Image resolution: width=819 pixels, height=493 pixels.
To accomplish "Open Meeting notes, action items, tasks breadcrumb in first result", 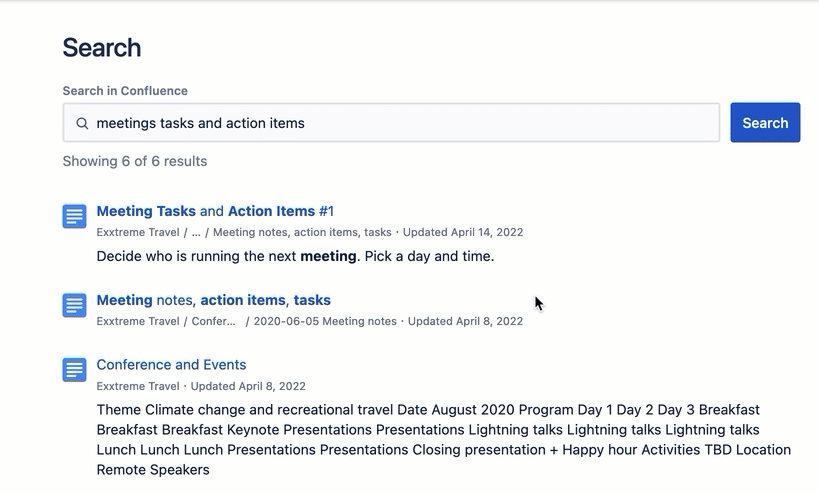I will coord(302,232).
